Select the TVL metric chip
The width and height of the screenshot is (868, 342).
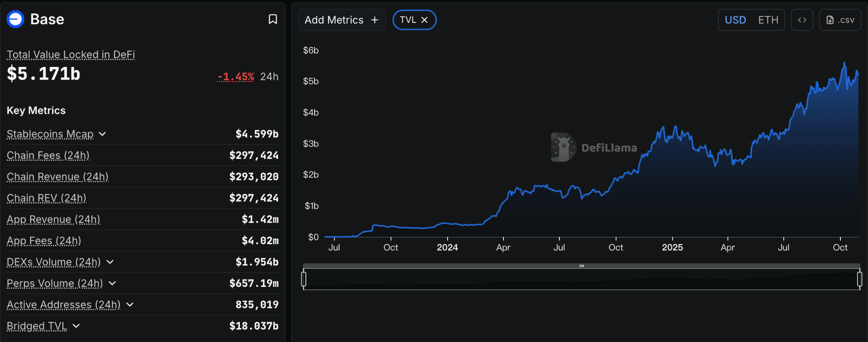coord(415,20)
